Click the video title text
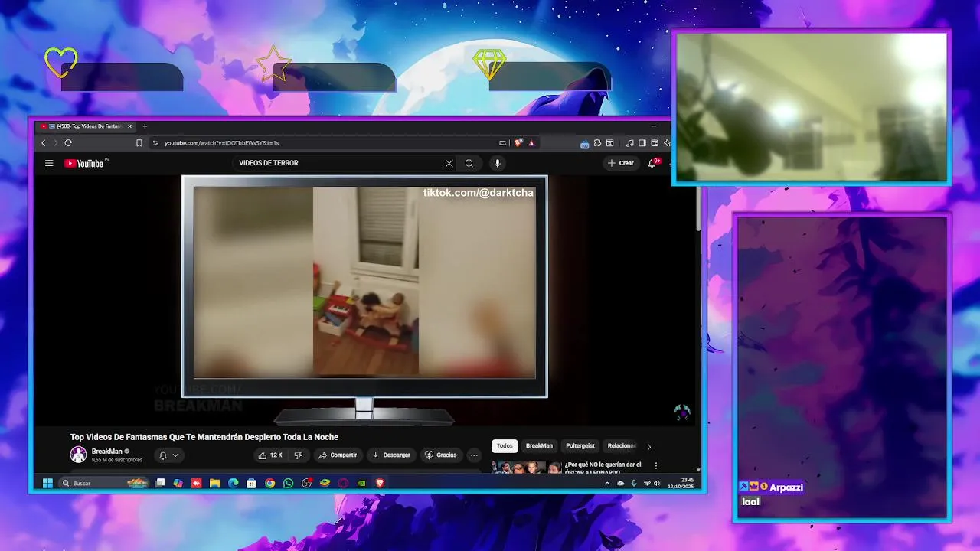 coord(204,437)
